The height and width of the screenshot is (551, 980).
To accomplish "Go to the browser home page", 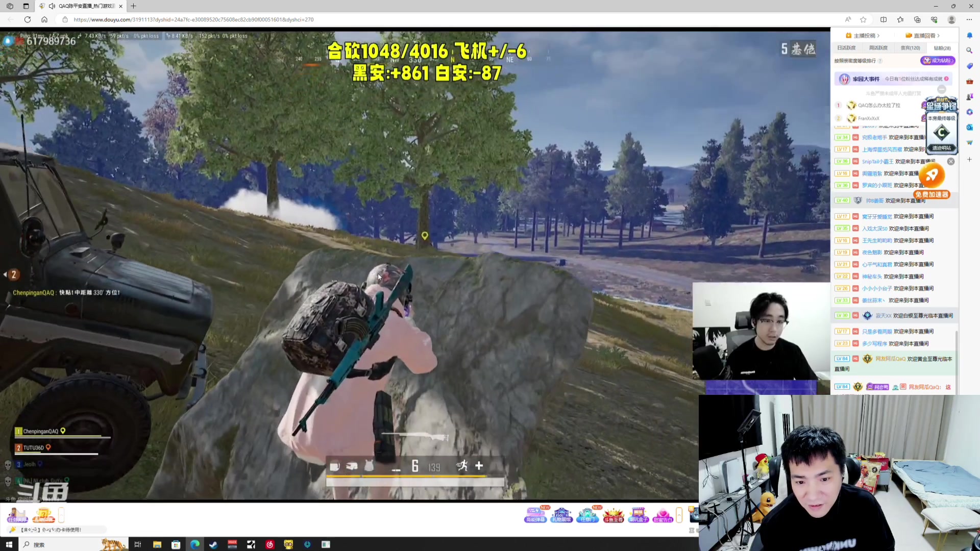I will [44, 19].
